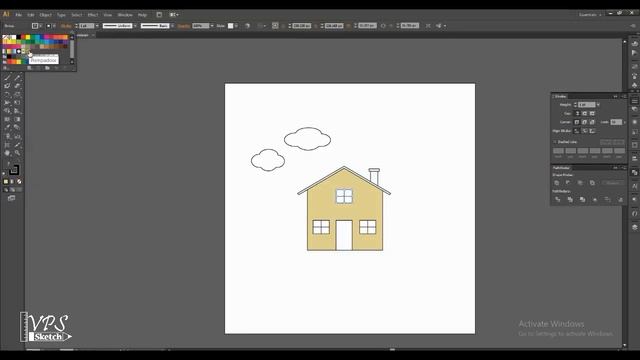Select the Eraser tool
640x360 pixels.
tap(17, 86)
